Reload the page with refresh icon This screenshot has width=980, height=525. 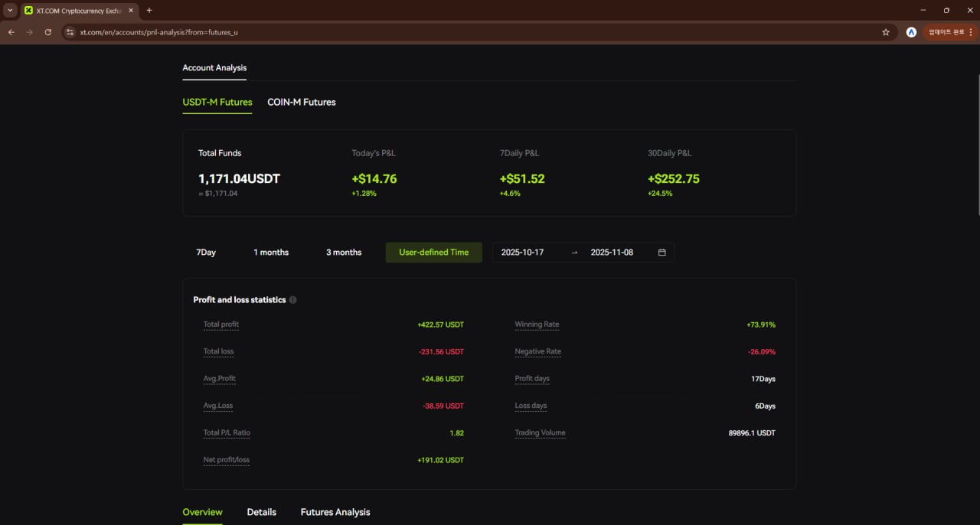[x=48, y=32]
